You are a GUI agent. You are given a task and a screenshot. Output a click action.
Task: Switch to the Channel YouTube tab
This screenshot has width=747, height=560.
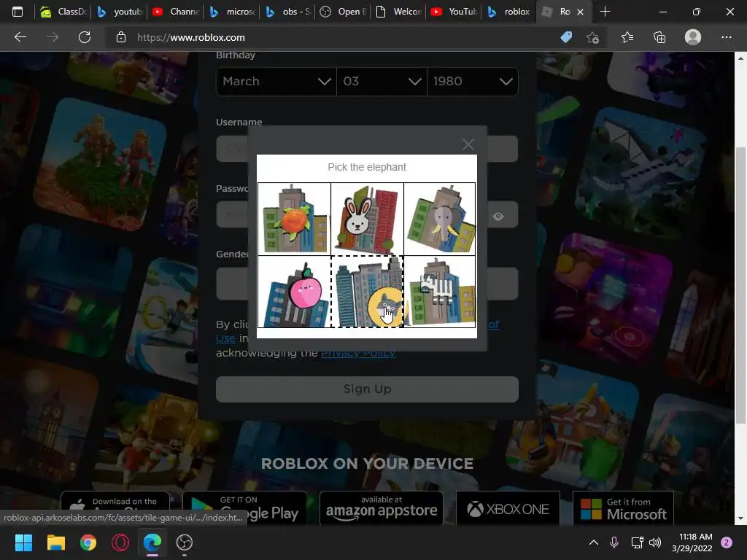tap(176, 12)
